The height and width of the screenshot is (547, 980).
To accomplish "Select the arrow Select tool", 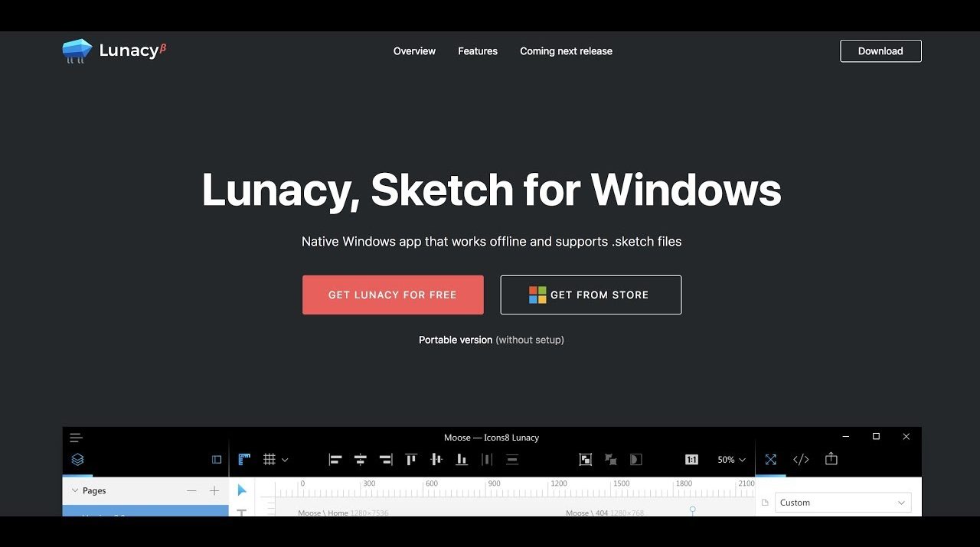I will click(x=242, y=490).
